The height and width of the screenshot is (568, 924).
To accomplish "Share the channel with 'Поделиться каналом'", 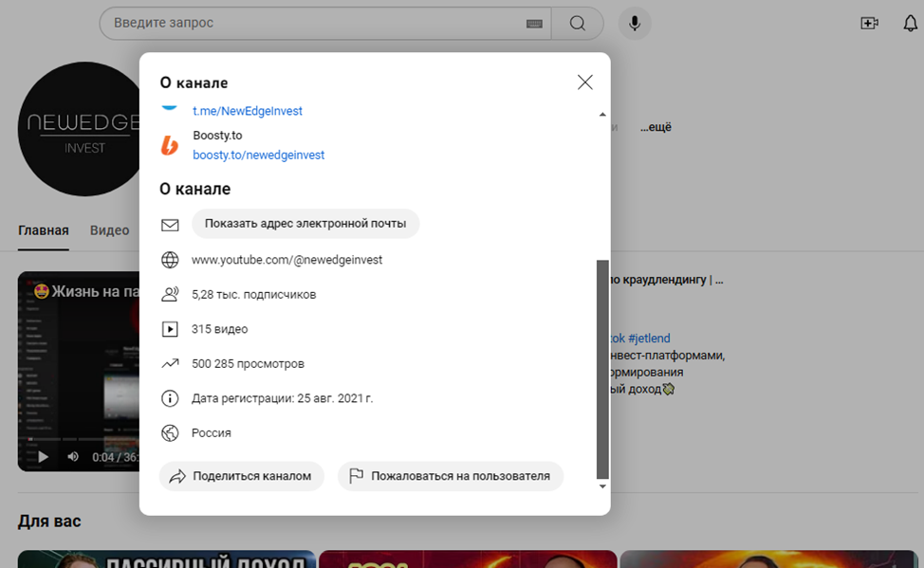I will pos(242,476).
